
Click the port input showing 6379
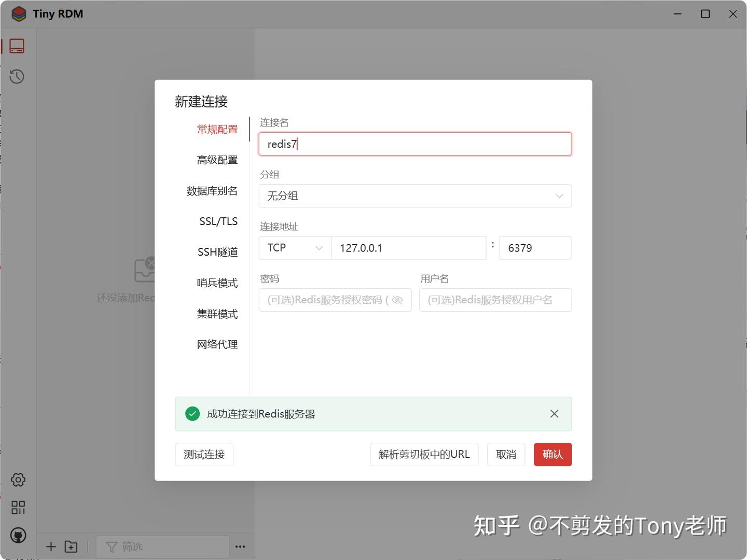pos(535,248)
